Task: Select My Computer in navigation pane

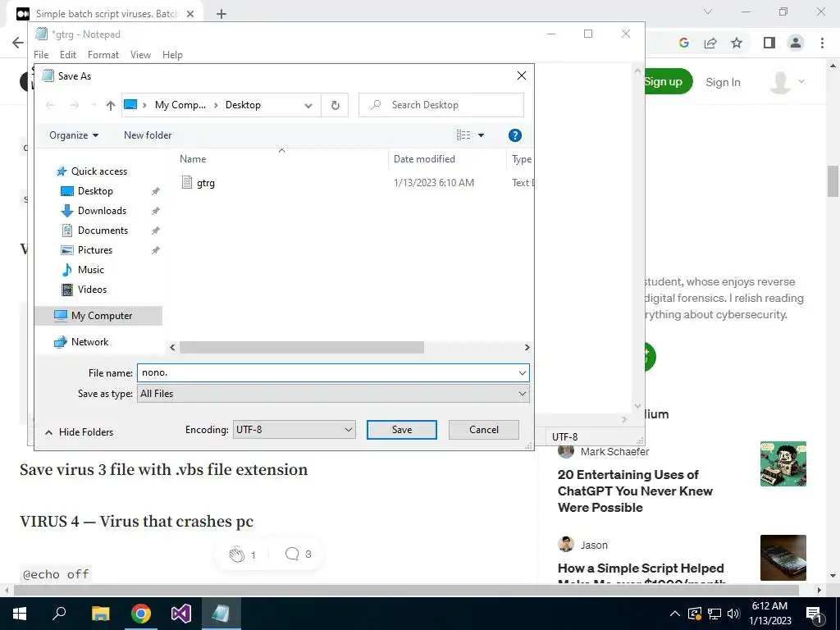Action: tap(98, 316)
